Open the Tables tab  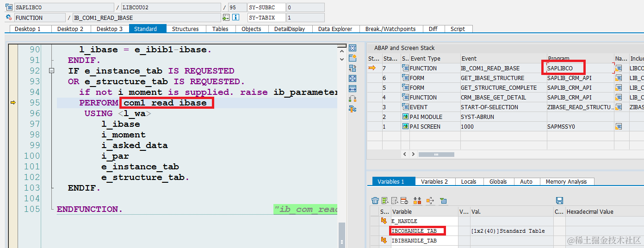click(220, 29)
